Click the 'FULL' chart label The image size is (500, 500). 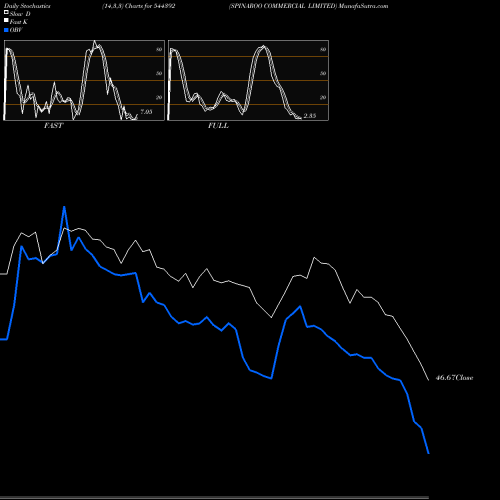pyautogui.click(x=218, y=126)
